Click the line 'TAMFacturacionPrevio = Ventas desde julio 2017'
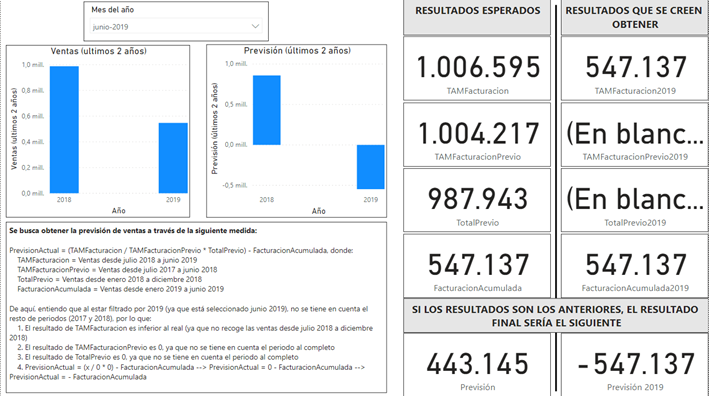 pyautogui.click(x=117, y=269)
